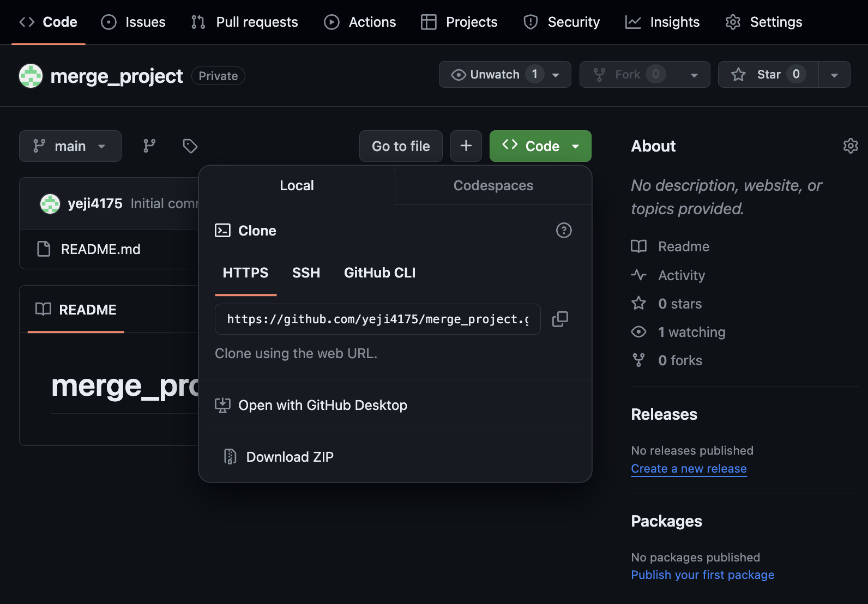Open repository Settings tab
Viewport: 868px width, 604px height.
click(763, 22)
